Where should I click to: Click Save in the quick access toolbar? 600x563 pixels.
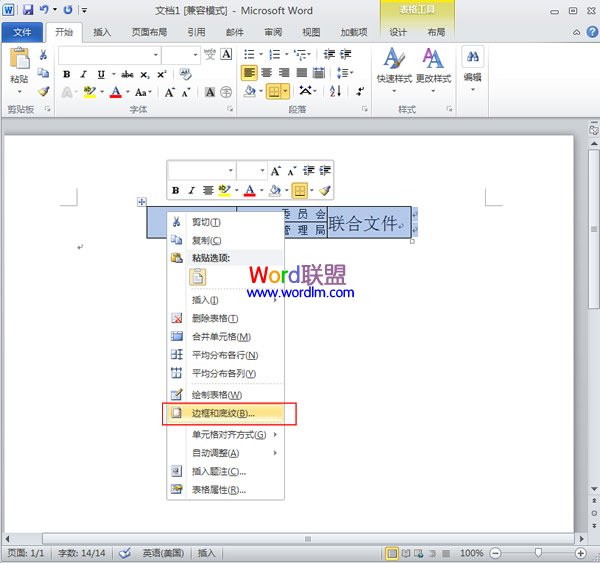tap(28, 10)
